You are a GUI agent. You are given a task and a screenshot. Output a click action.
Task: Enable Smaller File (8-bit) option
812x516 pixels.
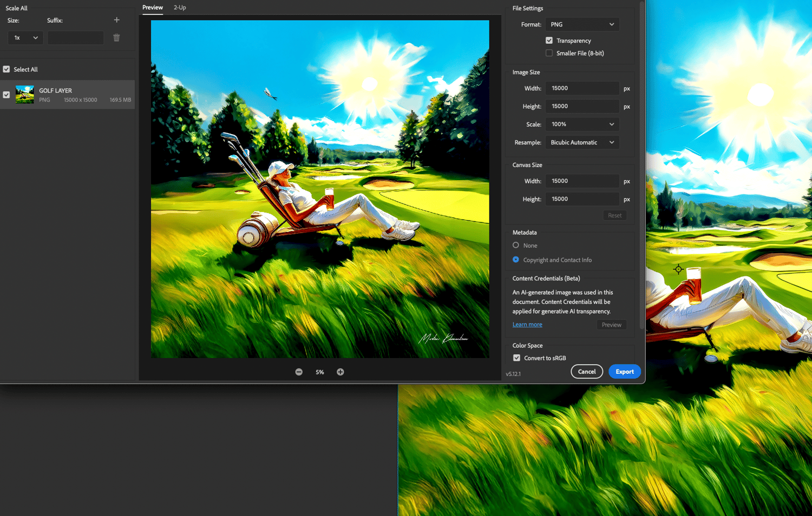(549, 53)
